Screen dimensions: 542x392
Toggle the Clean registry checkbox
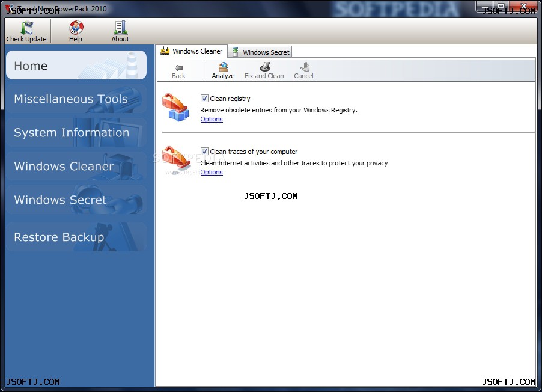(204, 99)
